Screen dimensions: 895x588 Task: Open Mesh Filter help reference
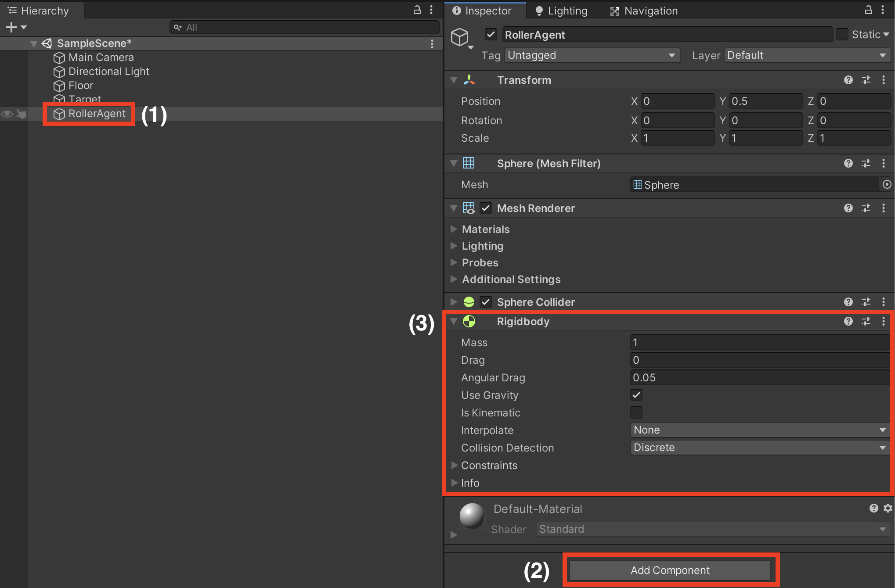point(848,163)
